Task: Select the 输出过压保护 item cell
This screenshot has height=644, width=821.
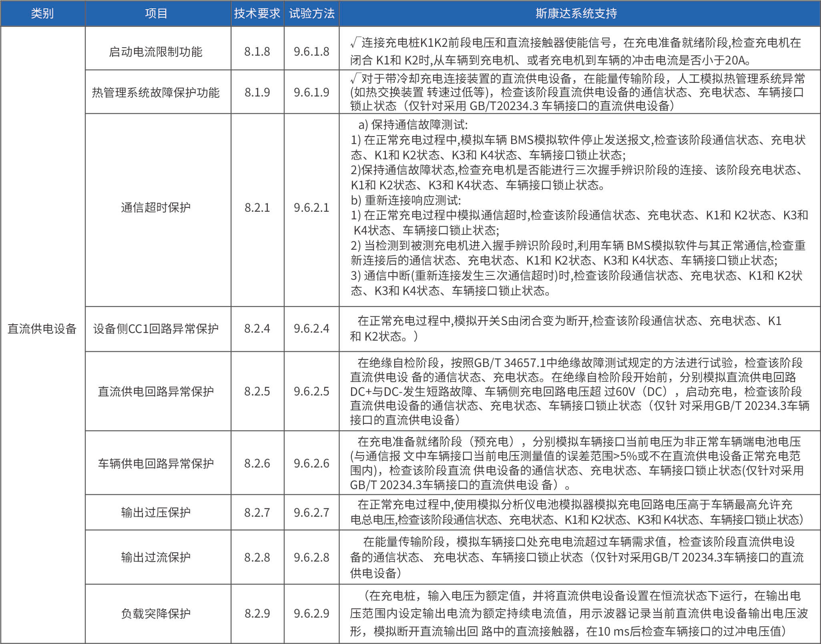Action: [x=156, y=512]
